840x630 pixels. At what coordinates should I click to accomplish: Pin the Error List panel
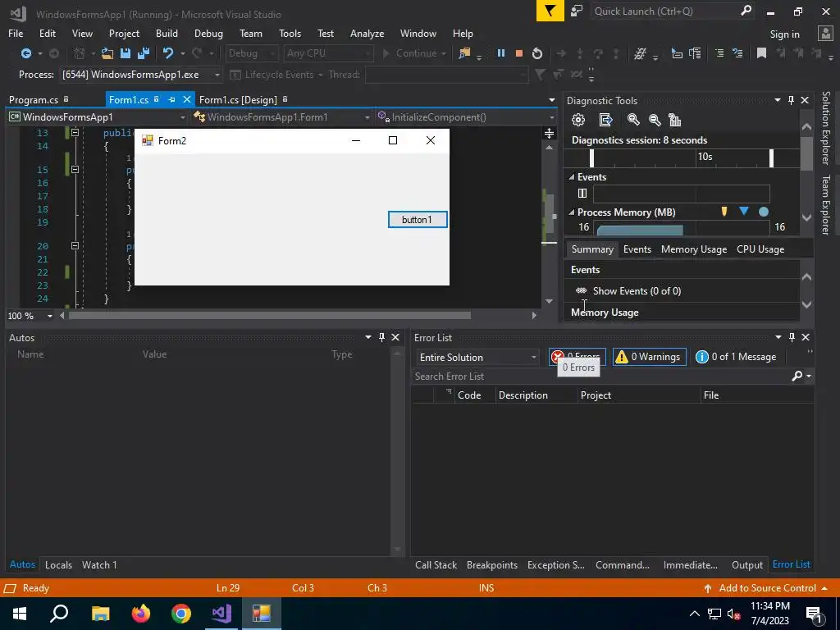tap(792, 337)
